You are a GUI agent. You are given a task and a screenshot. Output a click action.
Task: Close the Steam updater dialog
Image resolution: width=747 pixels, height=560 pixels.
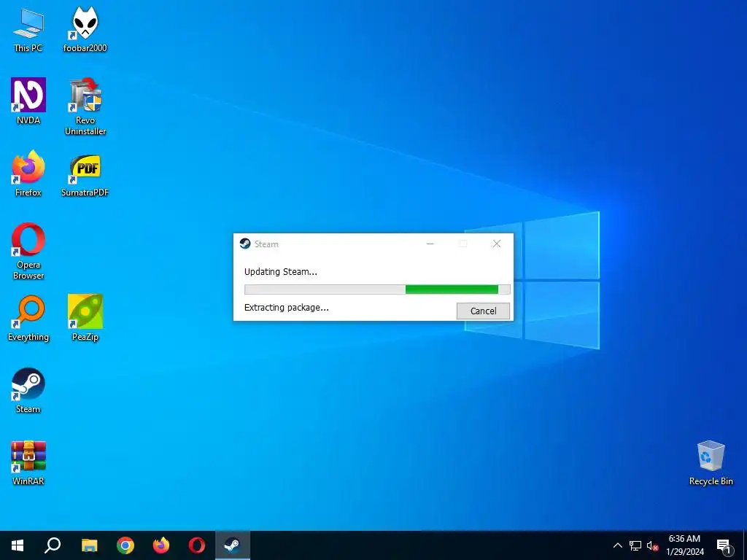point(496,244)
